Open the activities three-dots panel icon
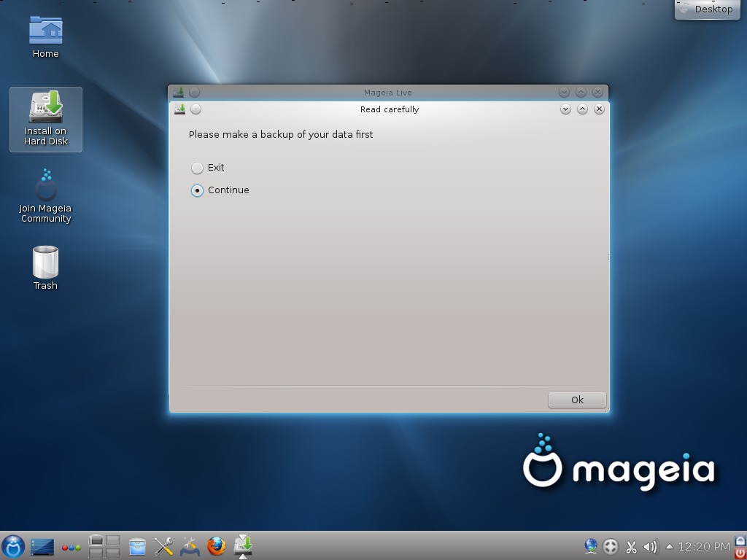This screenshot has height=560, width=747. point(71,548)
